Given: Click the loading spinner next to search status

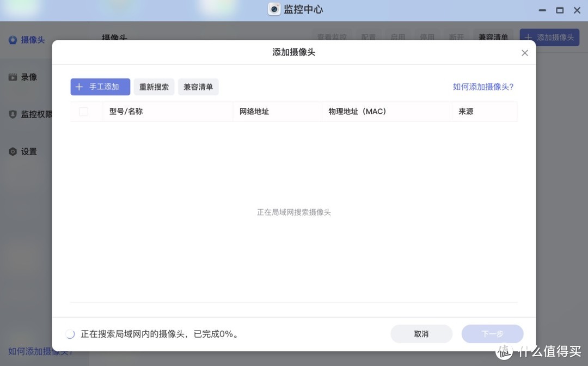Looking at the screenshot, I should click(70, 334).
